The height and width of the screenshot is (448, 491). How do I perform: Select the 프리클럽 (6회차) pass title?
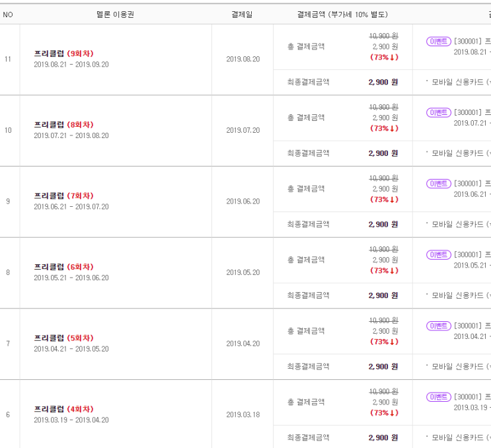tap(63, 267)
